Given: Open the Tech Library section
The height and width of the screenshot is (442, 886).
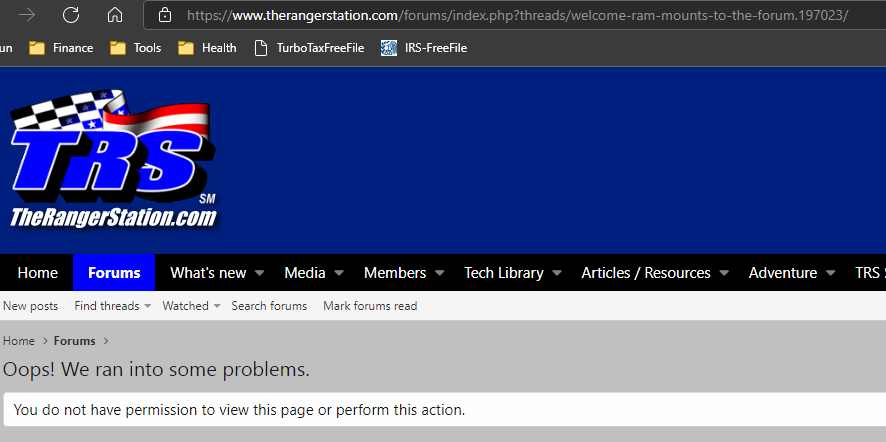Looking at the screenshot, I should (503, 273).
